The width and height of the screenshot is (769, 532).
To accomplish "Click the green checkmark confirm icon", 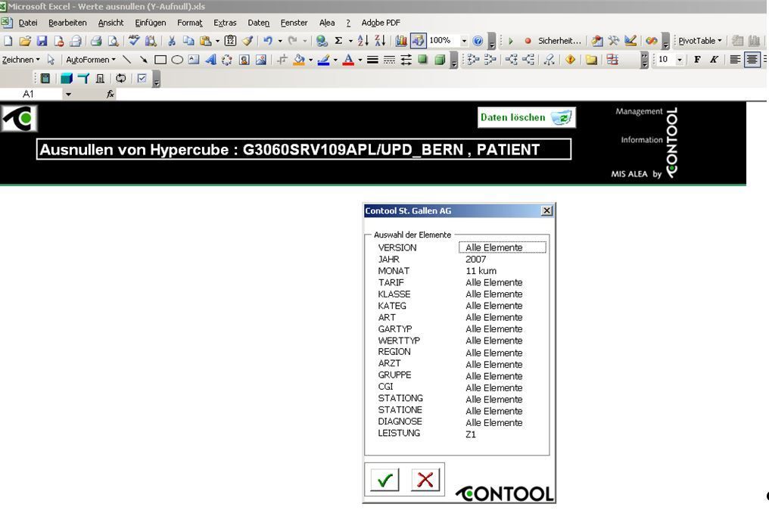I will click(385, 480).
